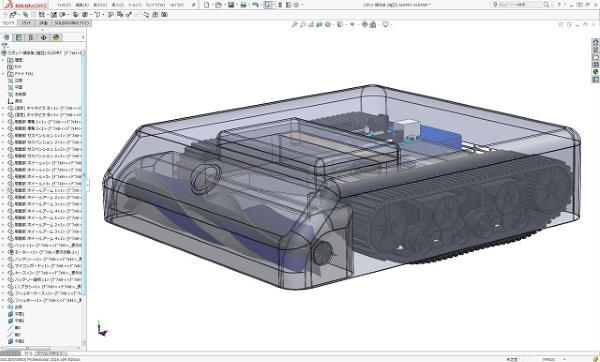Viewport: 600px width, 362px height.
Task: Click the tree filter funnel icon
Action: 5,46
